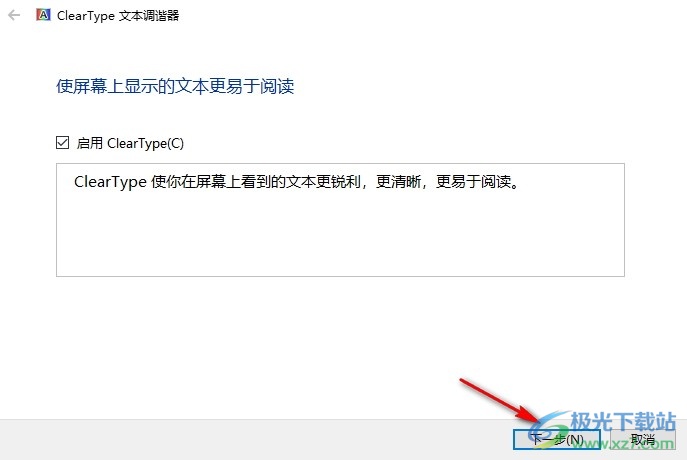Click the phrase 更清晰 in the preview sentence
Viewport: 687px width, 460px height.
(x=399, y=181)
